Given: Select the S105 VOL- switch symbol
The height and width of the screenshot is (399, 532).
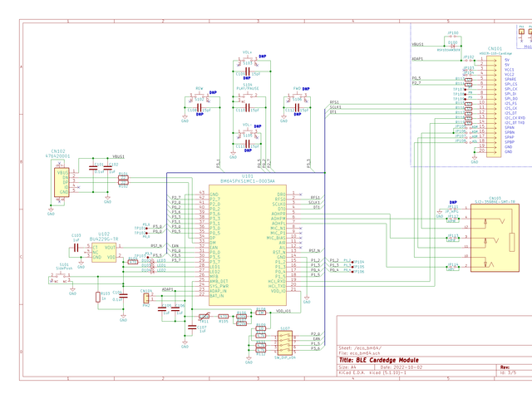Looking at the screenshot, I should pyautogui.click(x=248, y=135).
